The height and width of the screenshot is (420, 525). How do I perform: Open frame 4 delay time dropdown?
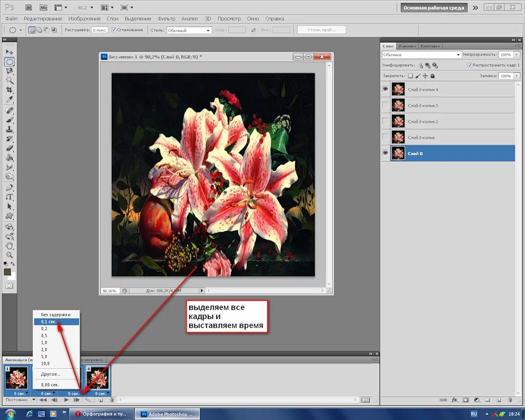[102, 393]
